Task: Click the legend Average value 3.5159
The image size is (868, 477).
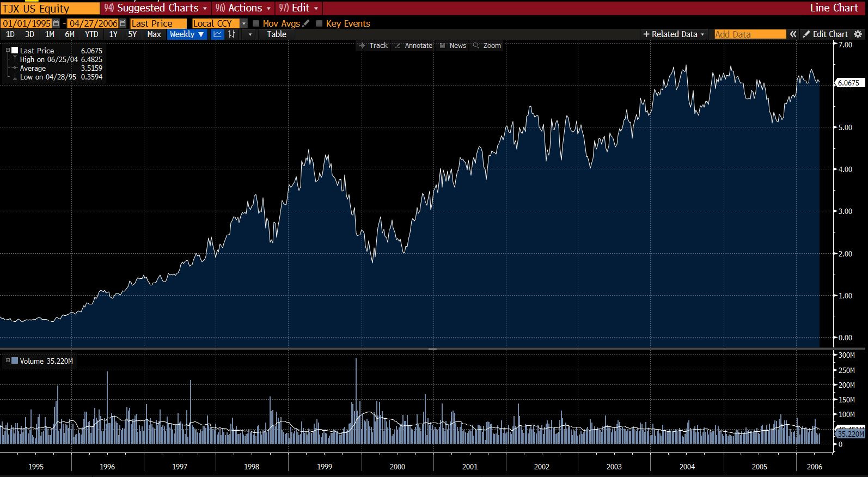Action: [91, 68]
